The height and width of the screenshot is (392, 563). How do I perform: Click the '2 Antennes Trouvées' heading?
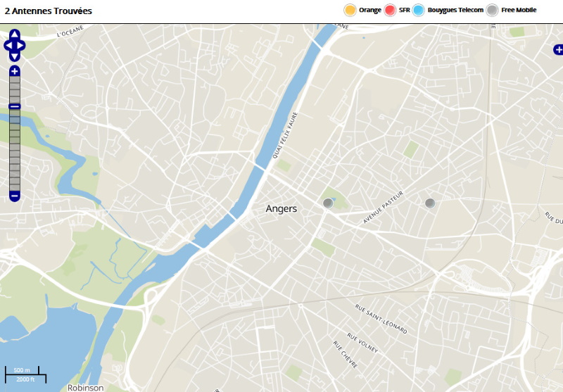tap(48, 11)
